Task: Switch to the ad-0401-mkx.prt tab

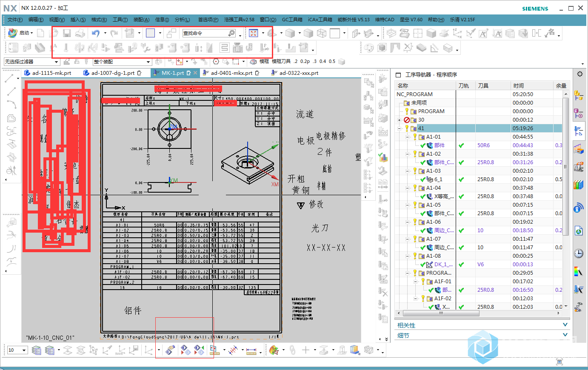Action: pos(231,73)
